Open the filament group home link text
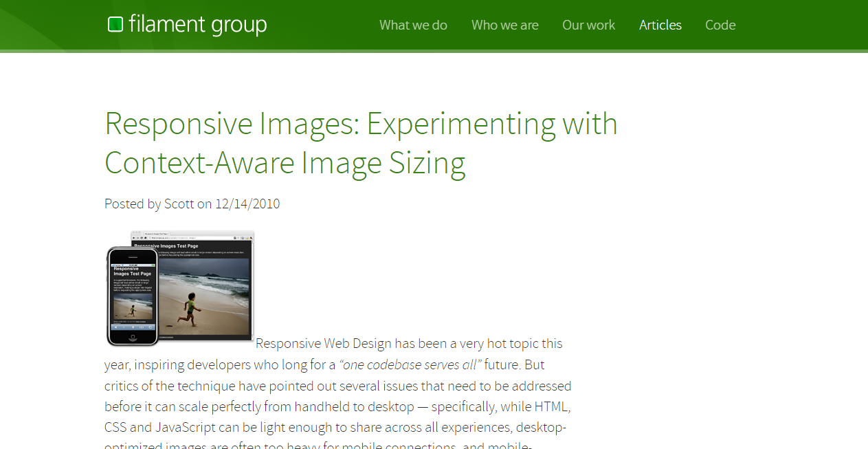The width and height of the screenshot is (868, 449). point(197,25)
